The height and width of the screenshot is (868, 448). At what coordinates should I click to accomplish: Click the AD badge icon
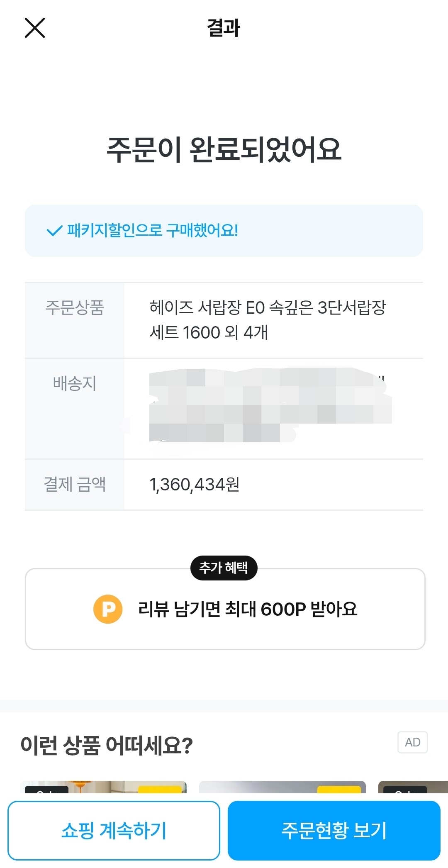412,742
